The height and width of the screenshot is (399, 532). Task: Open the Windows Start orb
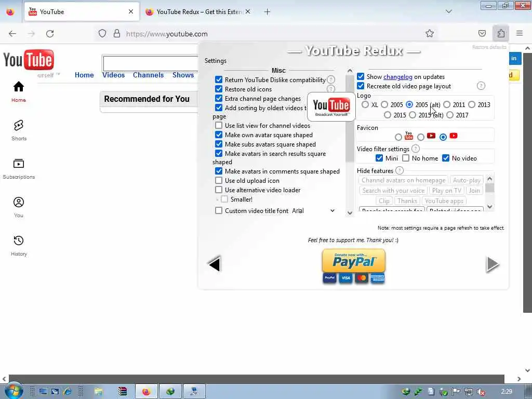click(x=13, y=391)
